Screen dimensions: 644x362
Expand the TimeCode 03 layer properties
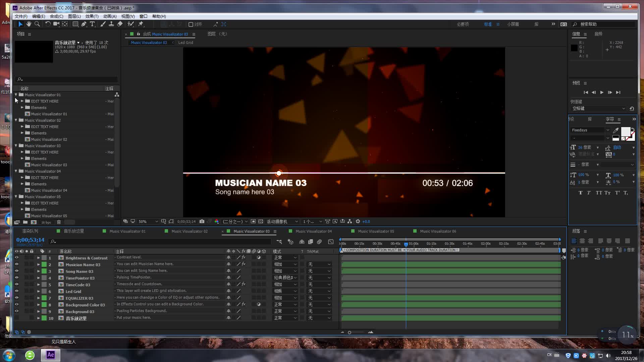point(38,285)
